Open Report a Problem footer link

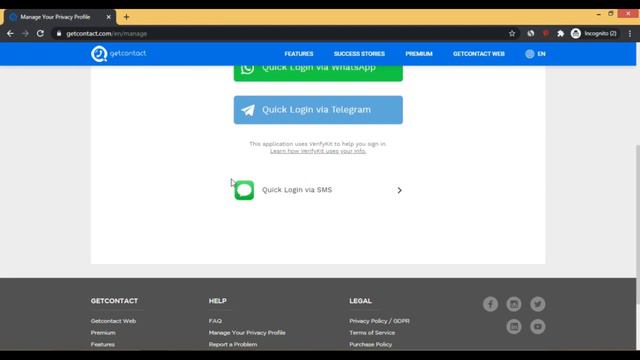coord(233,344)
